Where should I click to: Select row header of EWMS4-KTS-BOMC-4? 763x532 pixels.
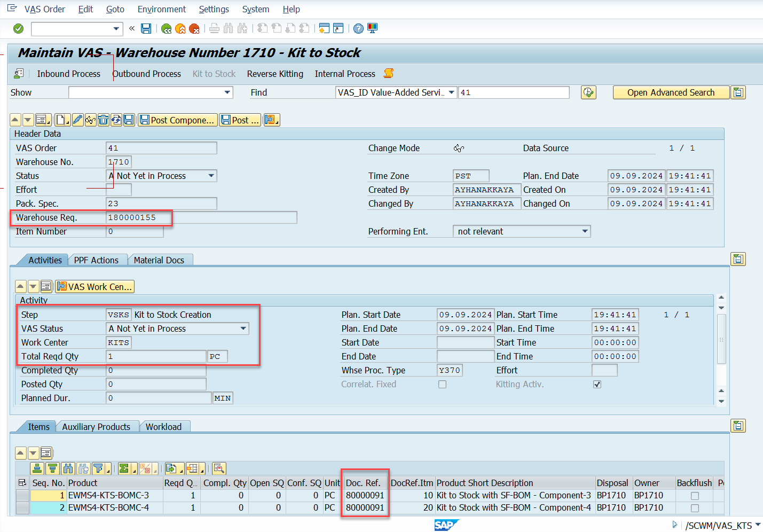22,507
